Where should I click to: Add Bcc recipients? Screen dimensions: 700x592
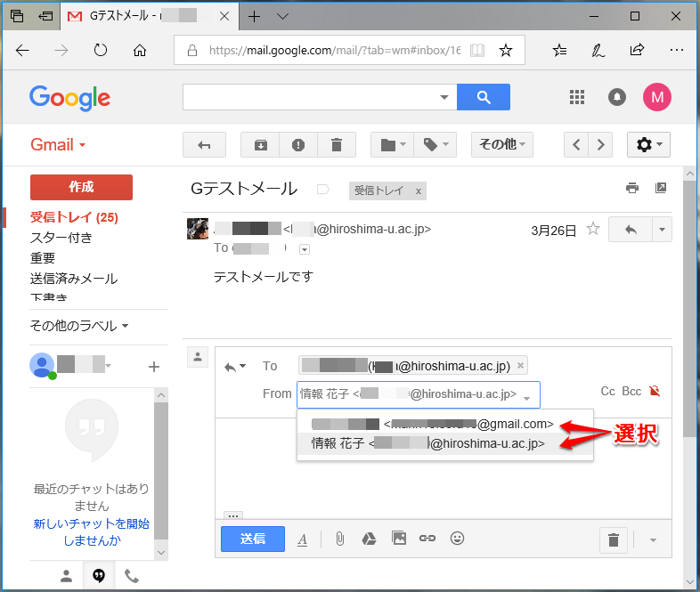[x=631, y=391]
